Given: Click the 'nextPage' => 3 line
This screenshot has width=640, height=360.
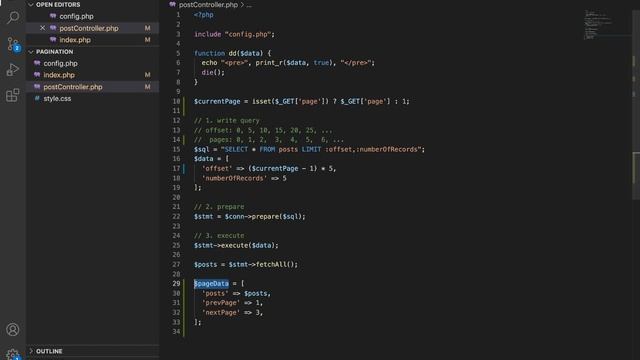Looking at the screenshot, I should coord(232,313).
